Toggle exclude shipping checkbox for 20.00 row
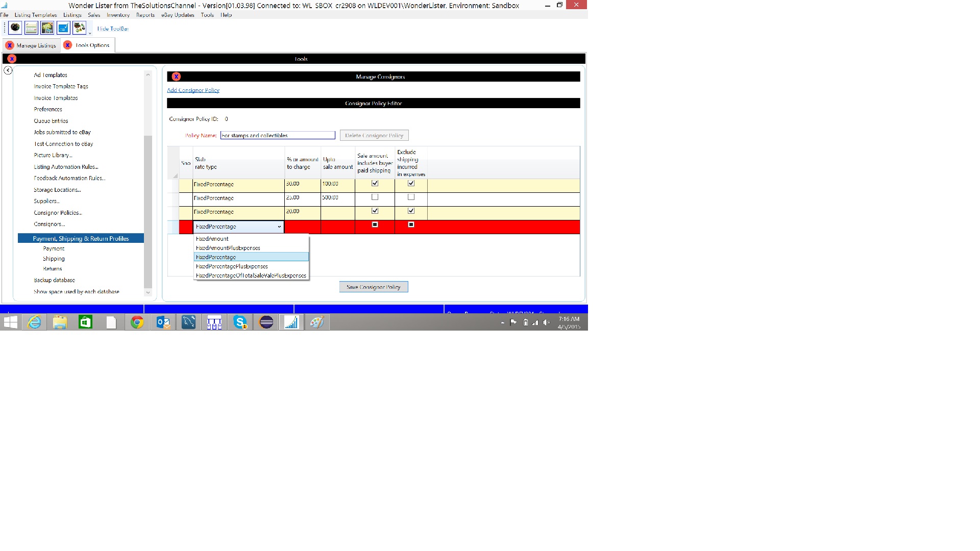Screen dimensions: 980x551 (411, 211)
